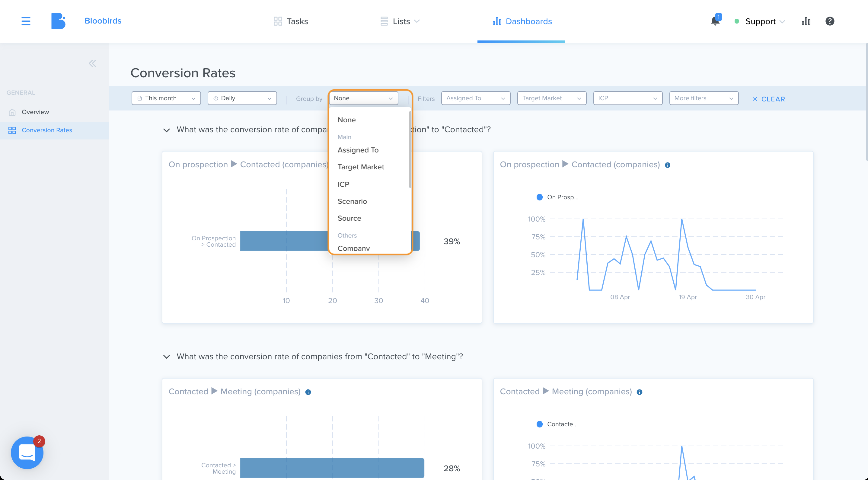Open the Target Market filter dropdown

pos(552,98)
